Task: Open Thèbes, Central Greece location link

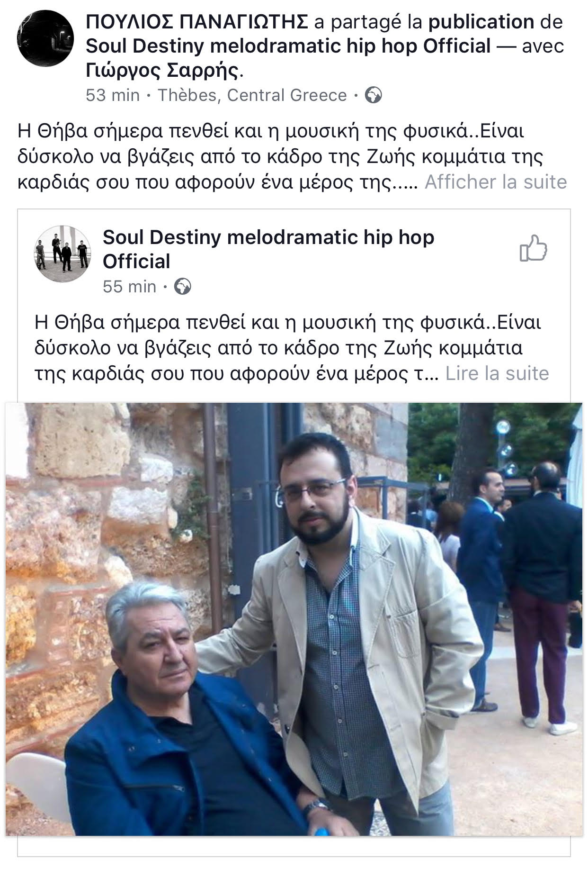Action: 252,96
